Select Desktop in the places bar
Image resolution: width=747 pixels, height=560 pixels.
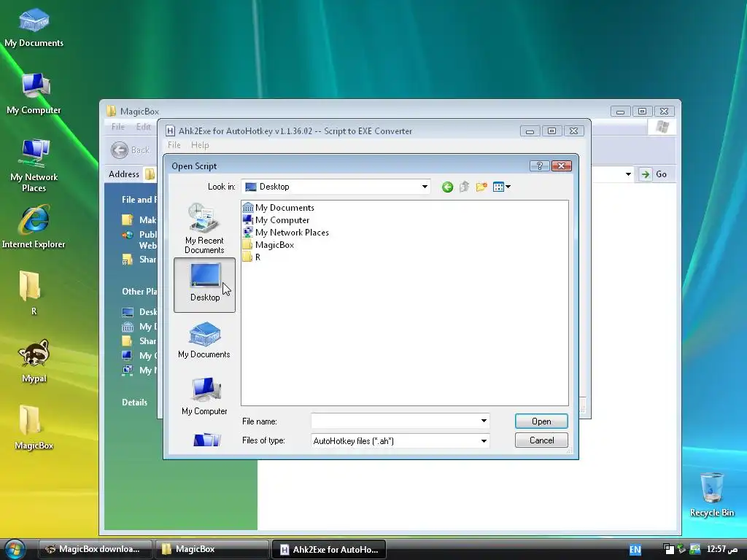(205, 285)
